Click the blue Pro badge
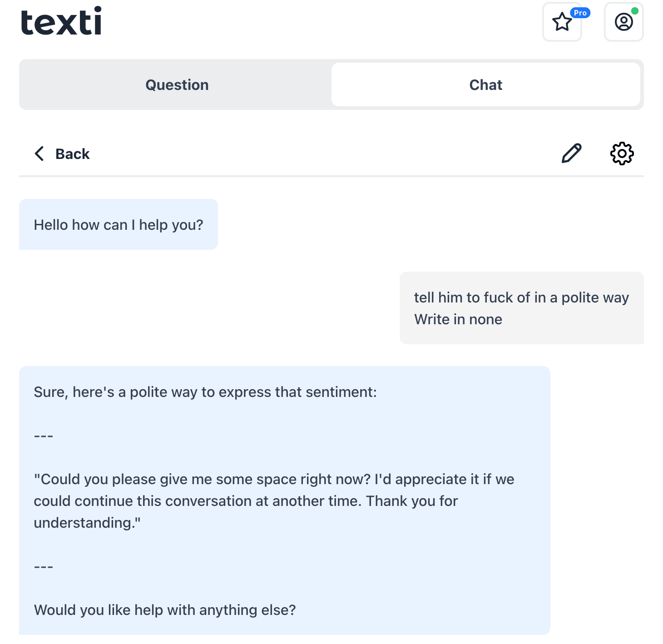The width and height of the screenshot is (663, 644). point(580,13)
